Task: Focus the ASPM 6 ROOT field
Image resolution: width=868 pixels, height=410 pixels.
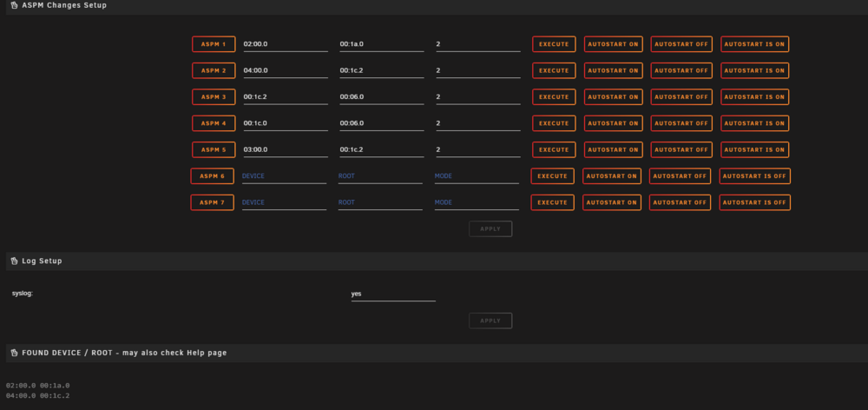Action: tap(380, 176)
